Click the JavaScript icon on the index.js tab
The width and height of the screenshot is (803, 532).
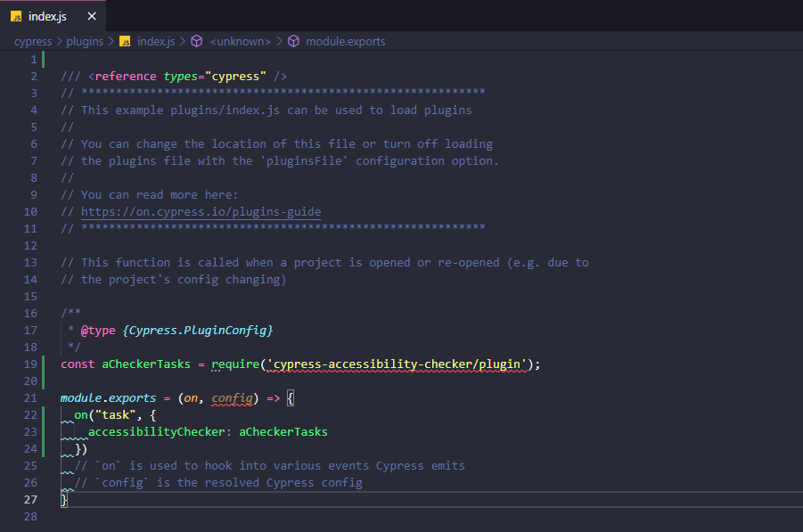click(x=16, y=15)
